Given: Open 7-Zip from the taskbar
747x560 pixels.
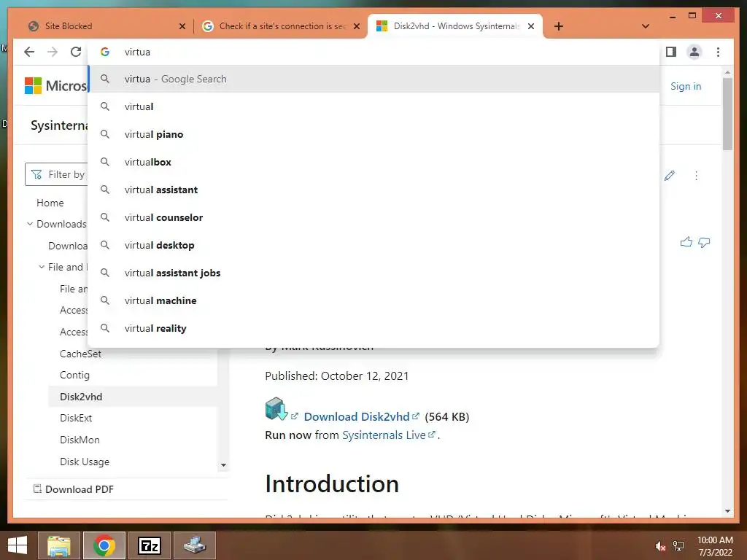Looking at the screenshot, I should (150, 545).
